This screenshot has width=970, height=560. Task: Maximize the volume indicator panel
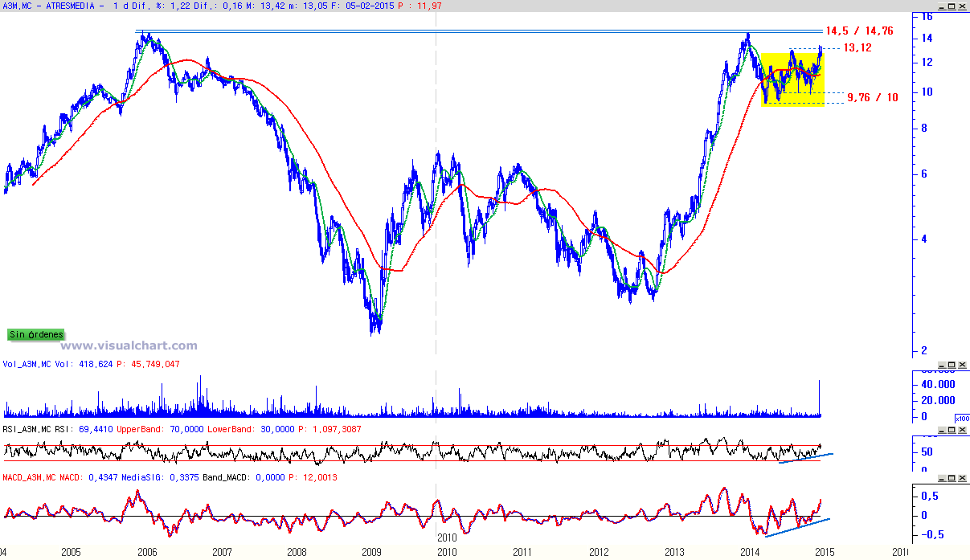click(x=952, y=365)
